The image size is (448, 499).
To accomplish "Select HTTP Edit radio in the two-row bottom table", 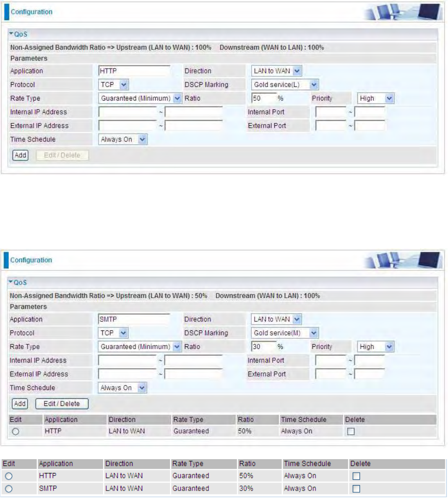I will point(9,476).
